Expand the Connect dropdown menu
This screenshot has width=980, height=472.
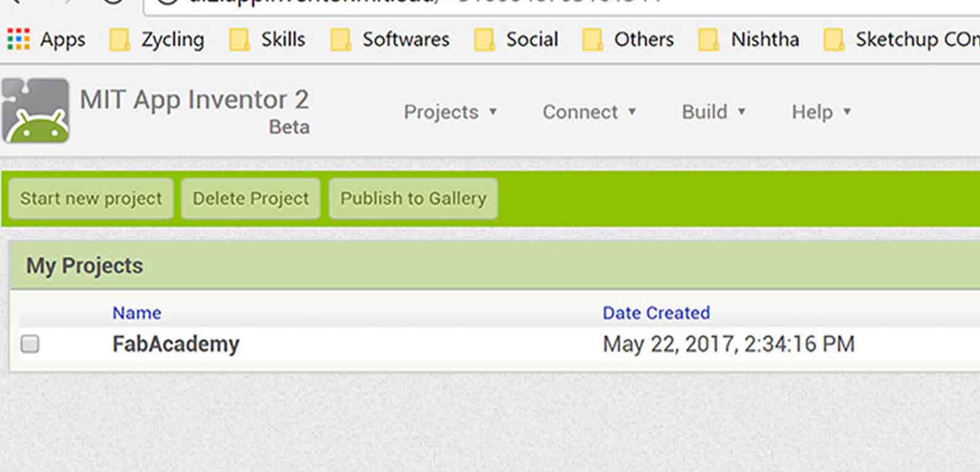(x=589, y=112)
